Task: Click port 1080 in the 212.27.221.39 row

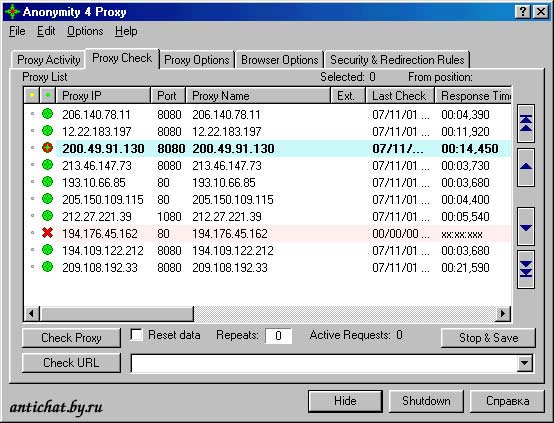Action: coord(169,216)
